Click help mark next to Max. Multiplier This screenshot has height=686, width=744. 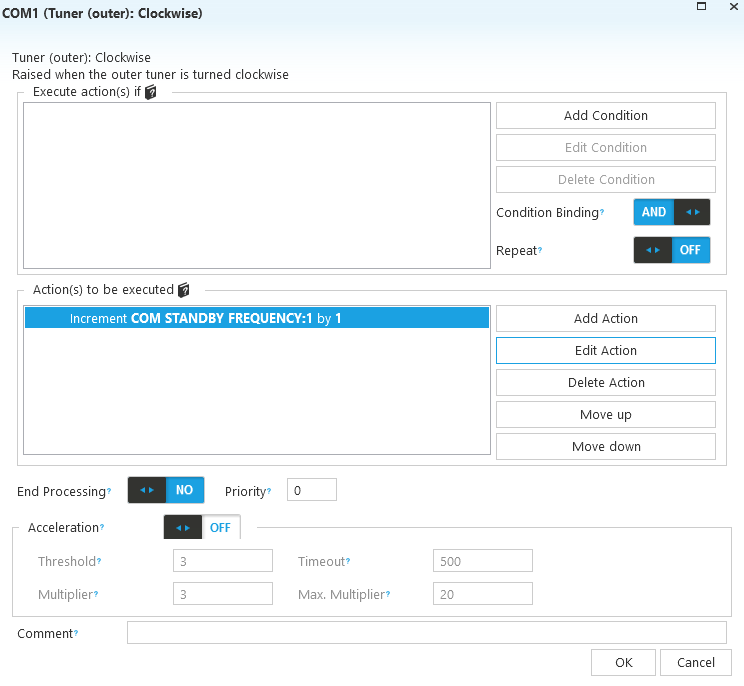[387, 595]
